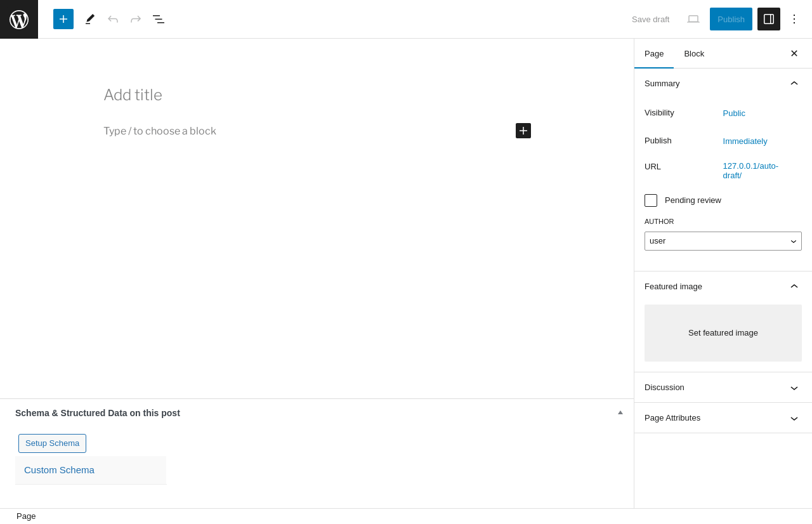The height and width of the screenshot is (524, 812).
Task: Switch to the Block tab
Action: click(694, 53)
